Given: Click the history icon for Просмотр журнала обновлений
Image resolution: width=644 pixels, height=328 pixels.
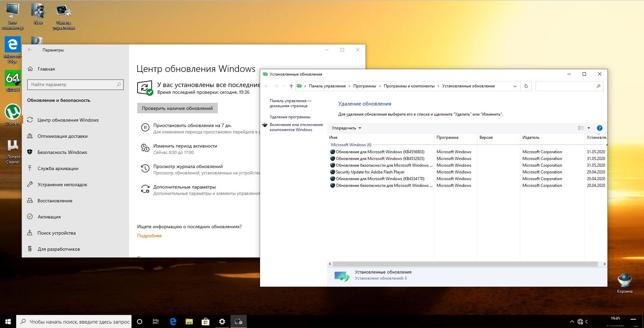Looking at the screenshot, I should coord(145,168).
